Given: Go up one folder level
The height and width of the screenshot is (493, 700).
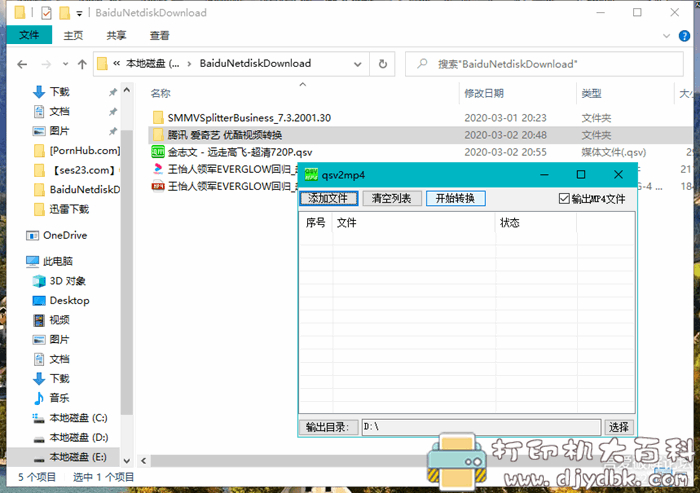Looking at the screenshot, I should click(82, 64).
